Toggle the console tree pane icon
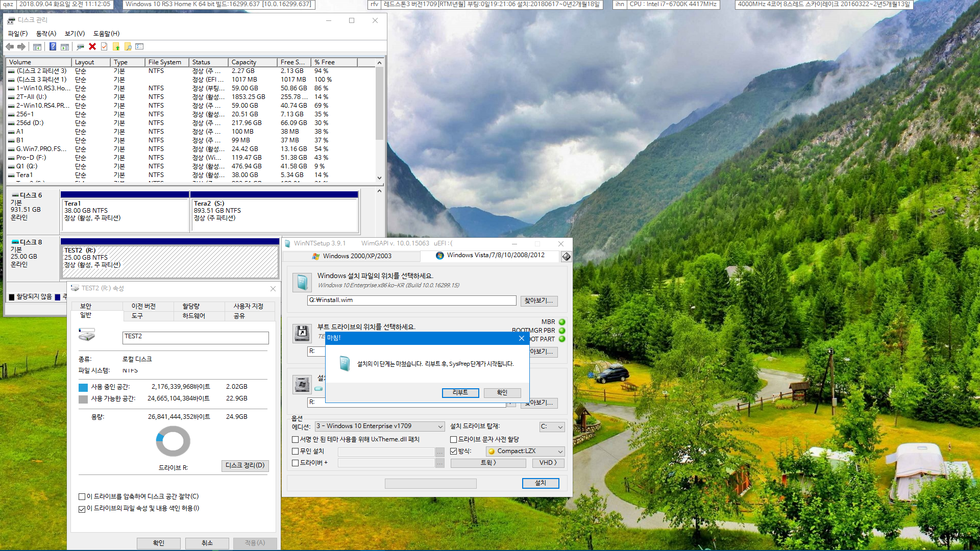Image resolution: width=980 pixels, height=551 pixels. tap(37, 47)
